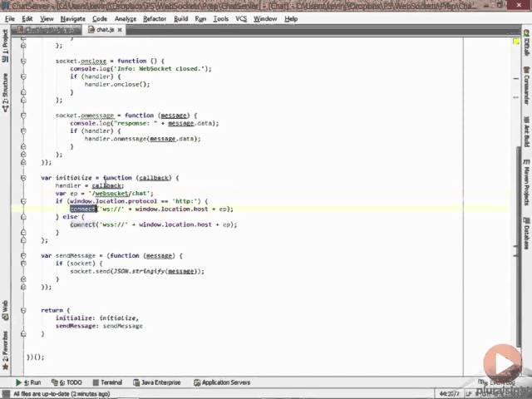This screenshot has height=399, width=532.
Task: Show the Structure tool window sidebar
Action: pyautogui.click(x=5, y=92)
